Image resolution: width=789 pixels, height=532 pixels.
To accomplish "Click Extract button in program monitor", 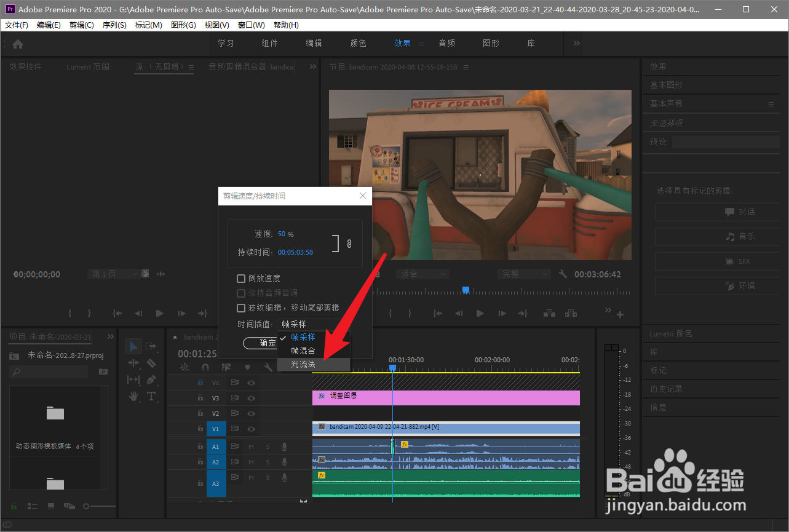I will tap(571, 314).
